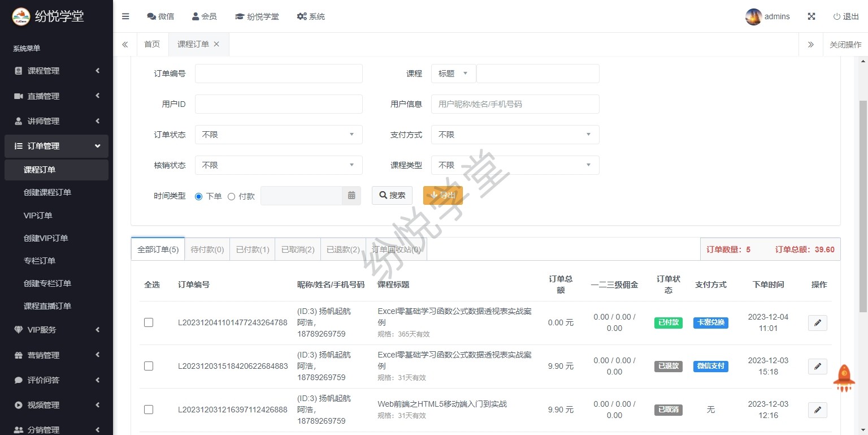Open the 支付方式 dropdown
The image size is (868, 435).
(x=515, y=135)
